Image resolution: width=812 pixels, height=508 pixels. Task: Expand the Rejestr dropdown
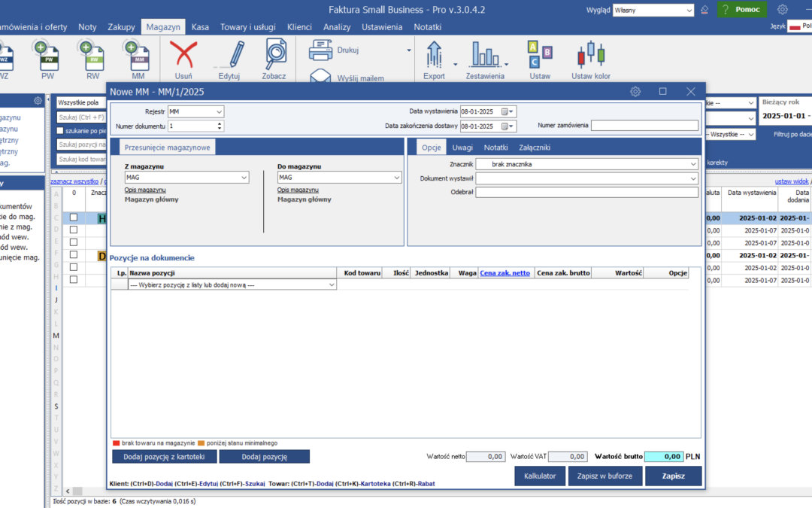pyautogui.click(x=219, y=111)
